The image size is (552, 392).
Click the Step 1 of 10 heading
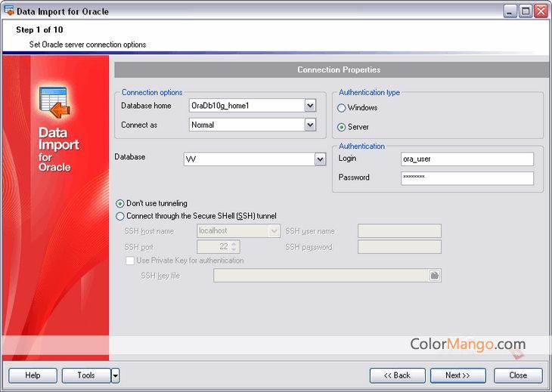[x=39, y=30]
